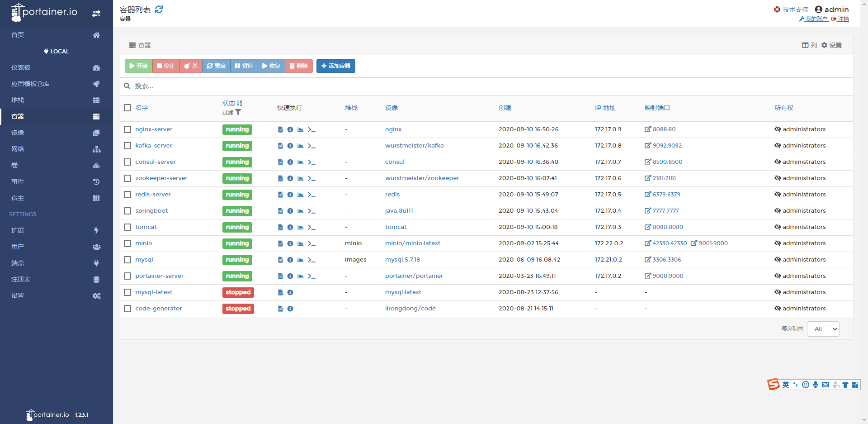Click the page vertical scrollbar down arrow
The image size is (868, 424).
(864, 420)
